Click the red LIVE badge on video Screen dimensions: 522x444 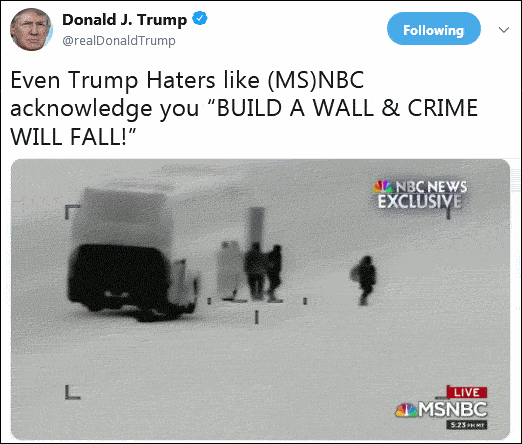467,392
